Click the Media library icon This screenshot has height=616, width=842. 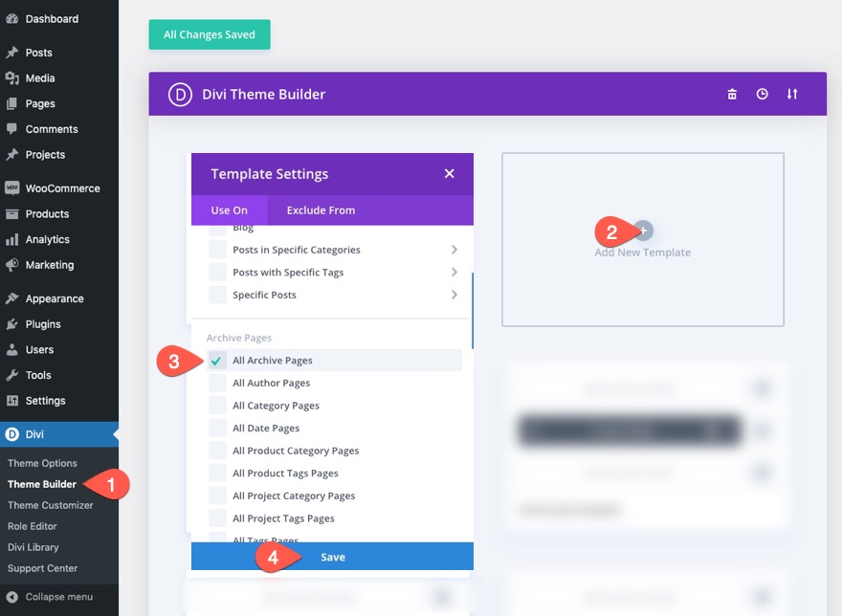pos(11,78)
